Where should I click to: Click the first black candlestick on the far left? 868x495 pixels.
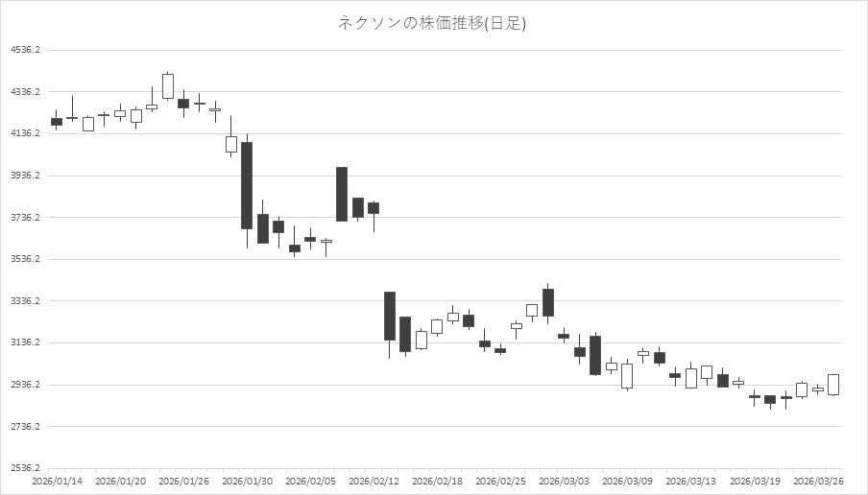click(57, 122)
